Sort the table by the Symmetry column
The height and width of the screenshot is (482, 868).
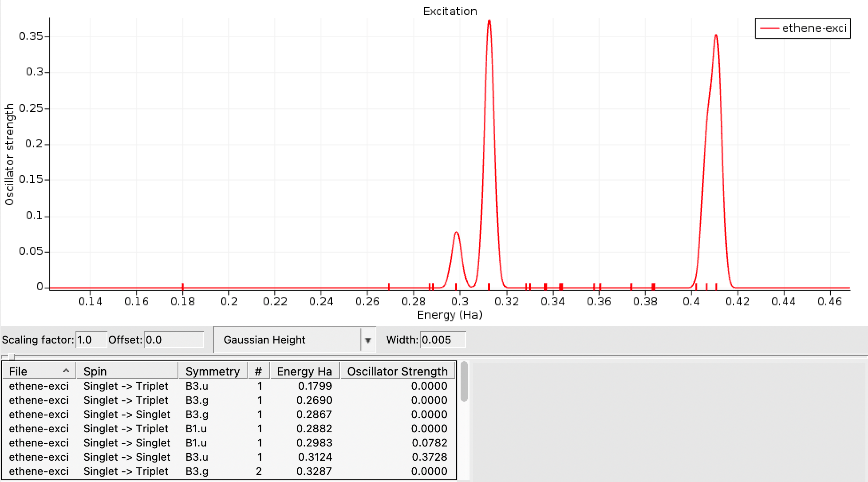point(213,371)
